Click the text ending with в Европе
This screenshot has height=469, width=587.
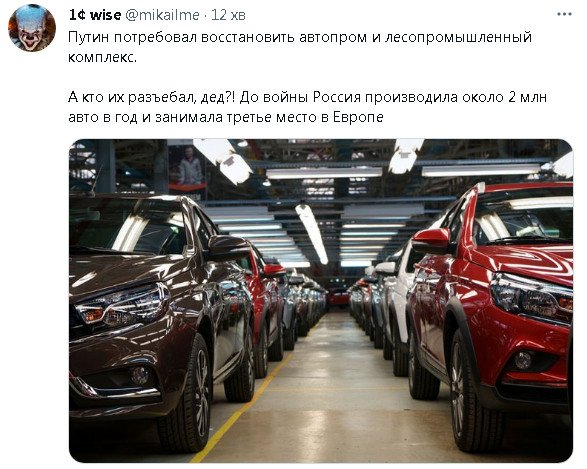point(226,118)
